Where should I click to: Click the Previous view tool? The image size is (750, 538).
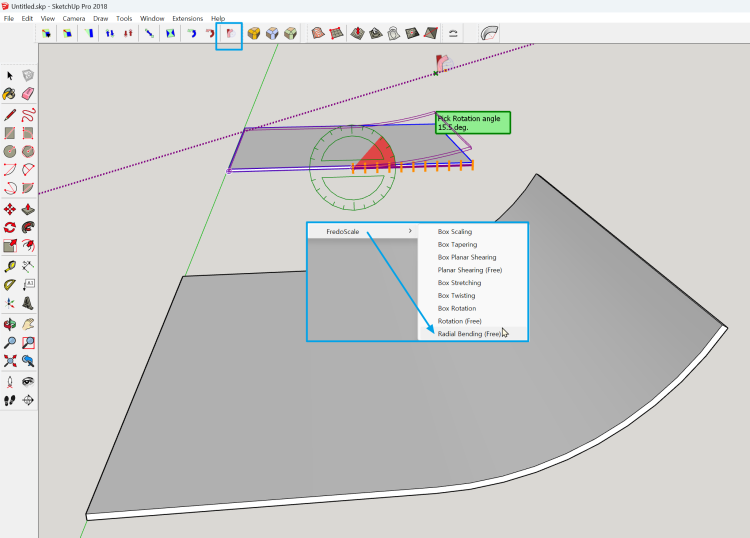tap(28, 361)
